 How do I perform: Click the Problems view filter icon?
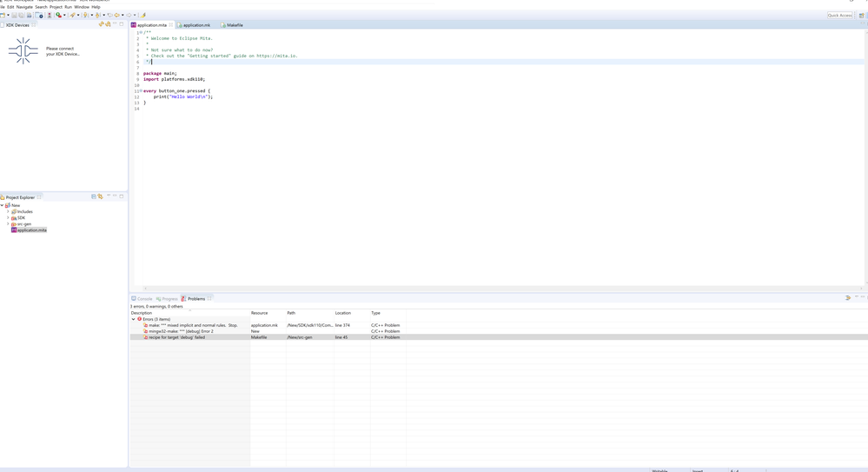[848, 297]
